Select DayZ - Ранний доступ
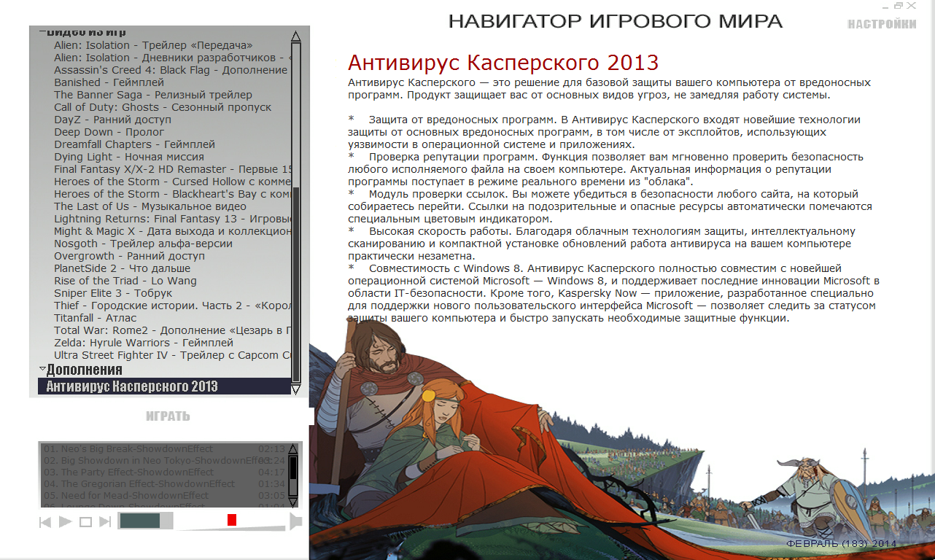This screenshot has height=560, width=935. (x=112, y=120)
